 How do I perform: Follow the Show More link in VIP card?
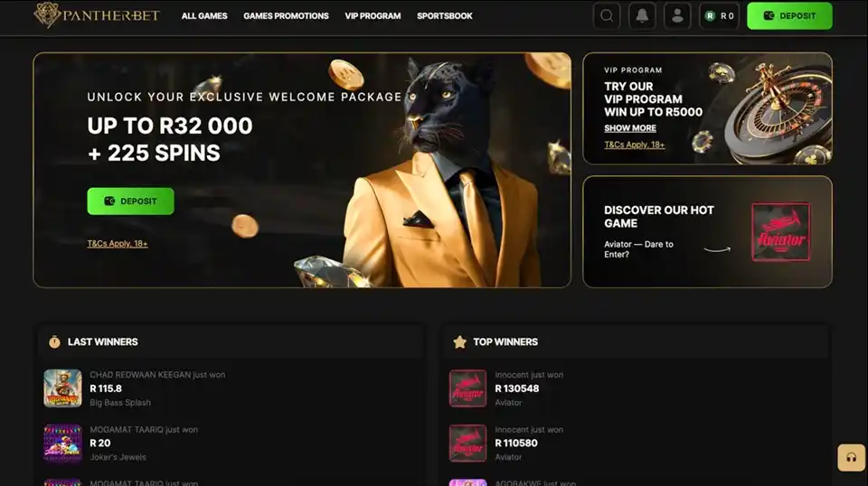[630, 128]
